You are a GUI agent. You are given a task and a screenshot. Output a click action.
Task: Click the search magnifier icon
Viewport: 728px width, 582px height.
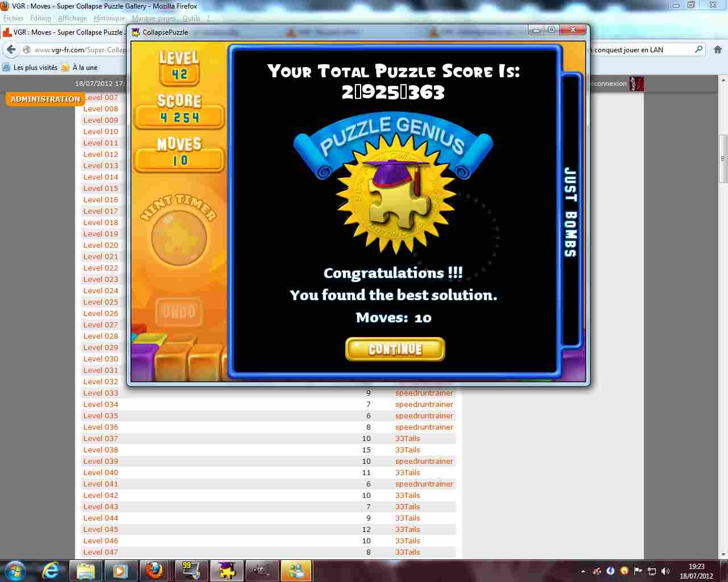pos(699,49)
